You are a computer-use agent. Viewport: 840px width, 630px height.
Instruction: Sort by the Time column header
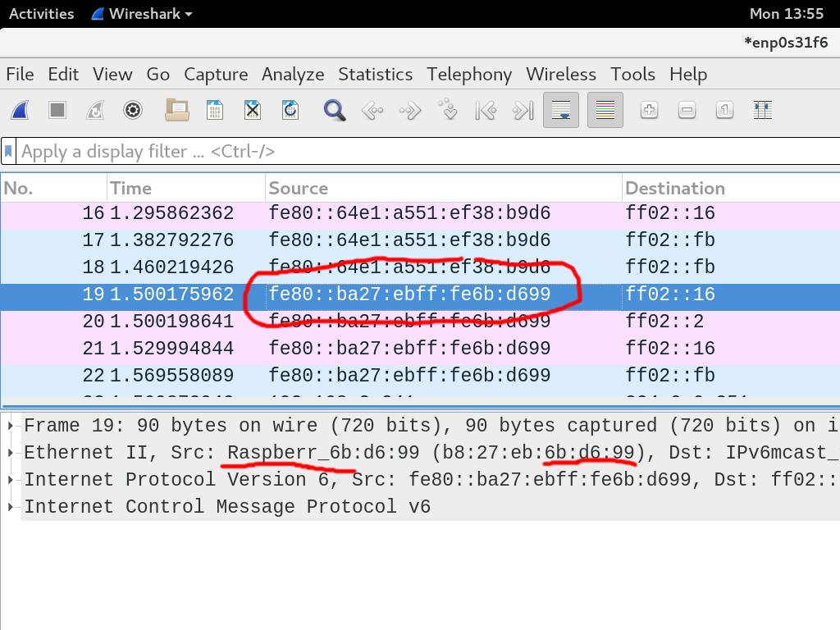click(186, 188)
